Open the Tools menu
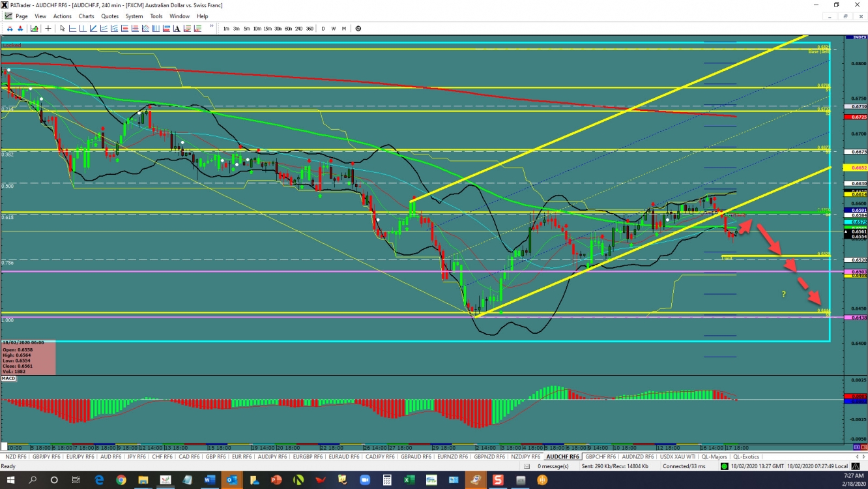The width and height of the screenshot is (868, 489). tap(156, 16)
